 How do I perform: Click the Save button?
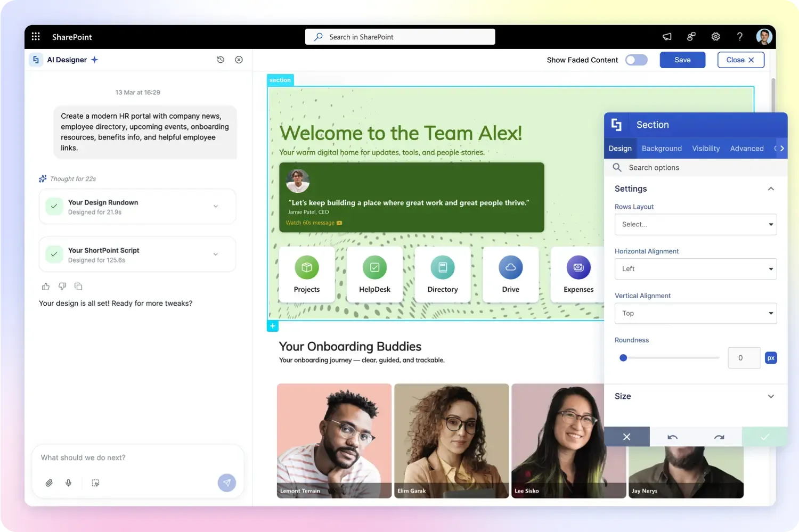[x=682, y=60]
